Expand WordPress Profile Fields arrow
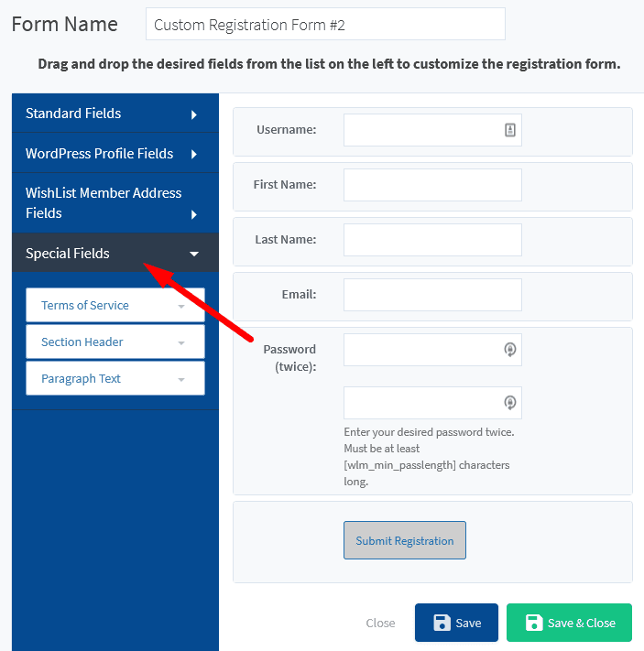The height and width of the screenshot is (651, 644). click(x=194, y=155)
